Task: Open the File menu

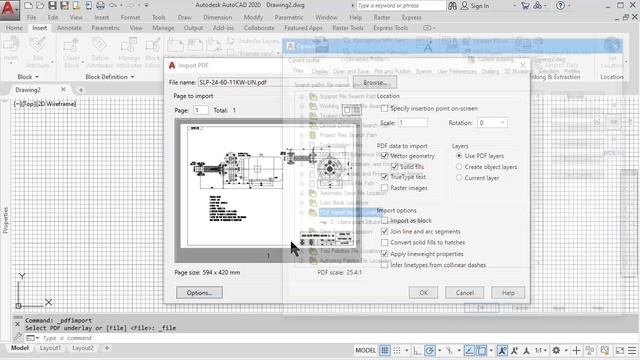Action: coord(31,18)
